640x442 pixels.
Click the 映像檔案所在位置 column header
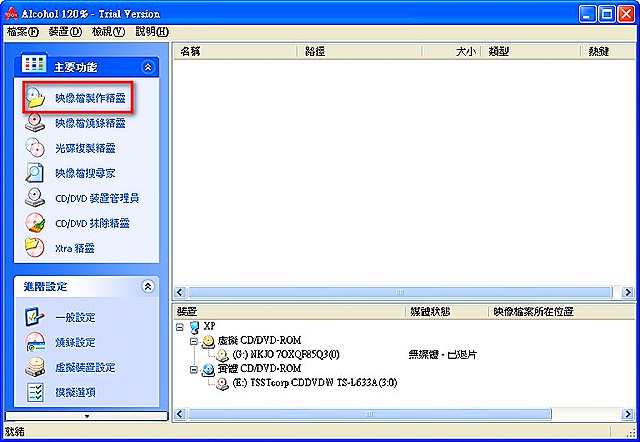tap(562, 312)
